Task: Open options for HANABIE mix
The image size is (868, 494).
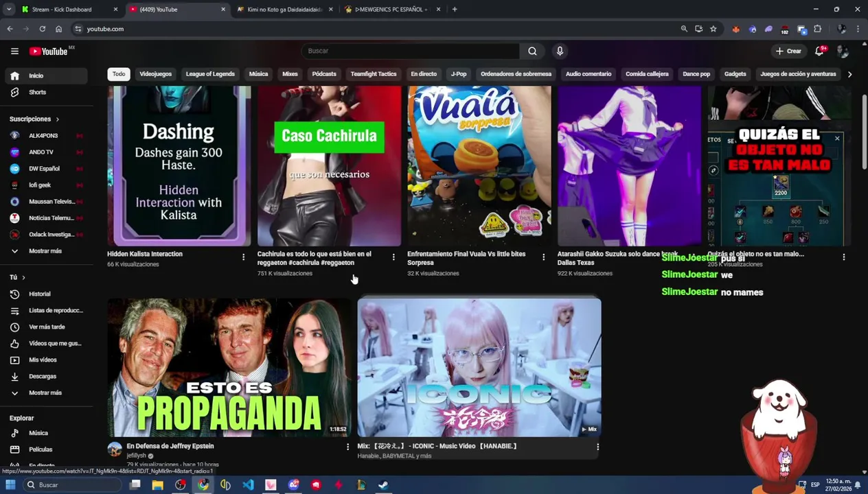Action: (x=597, y=447)
